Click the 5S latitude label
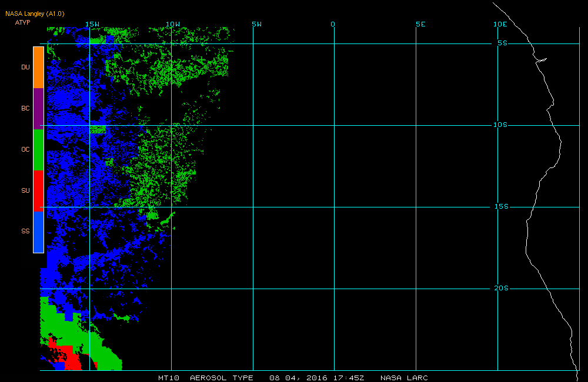The image size is (588, 382). (x=503, y=43)
